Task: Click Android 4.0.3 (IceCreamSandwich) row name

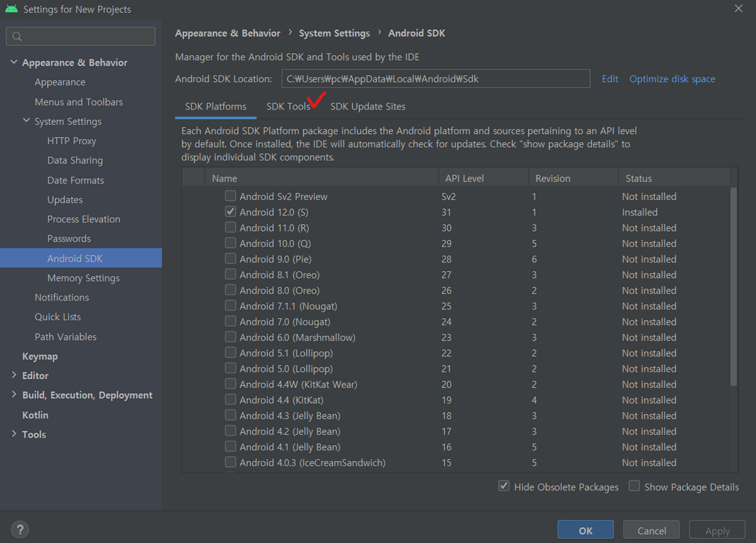Action: tap(312, 463)
